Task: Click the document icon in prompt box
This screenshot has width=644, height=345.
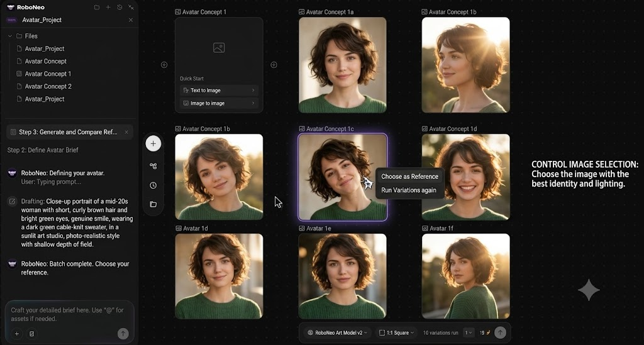Action: (31, 334)
